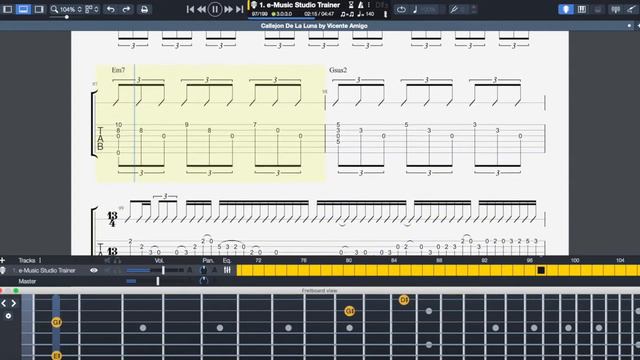Image resolution: width=640 pixels, height=360 pixels.
Task: Open fretboard view settings
Action: coord(8,316)
